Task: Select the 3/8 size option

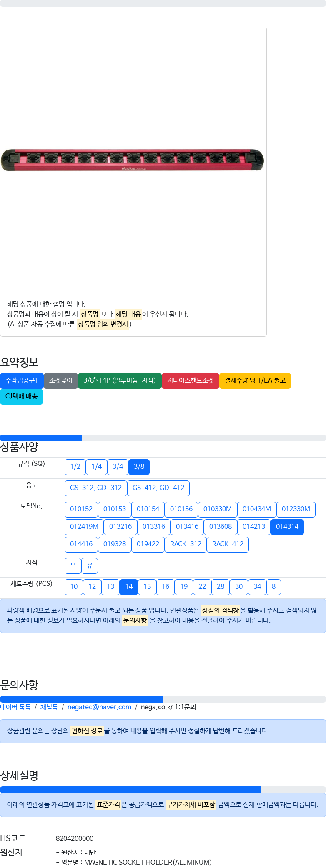Action: [x=139, y=467]
